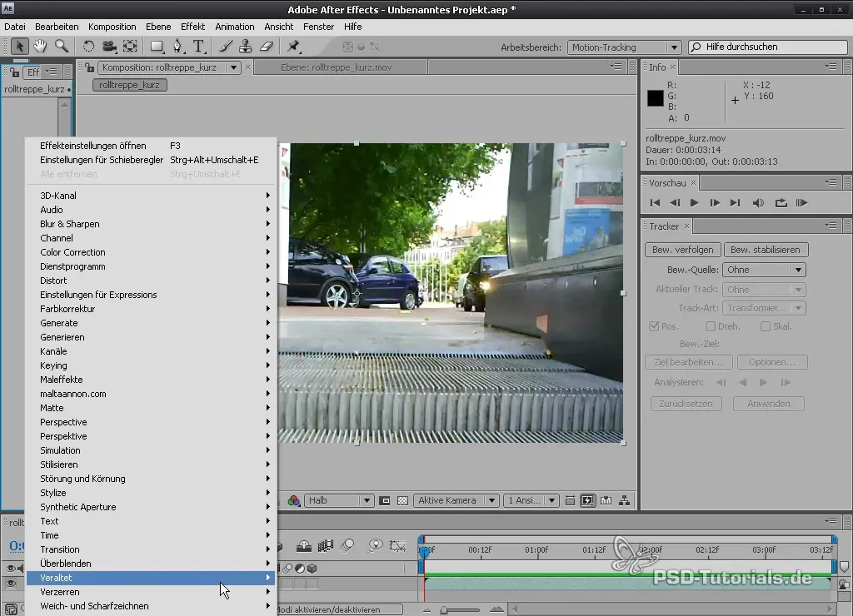The width and height of the screenshot is (853, 616).
Task: Open the Komposition menu
Action: coord(112,27)
